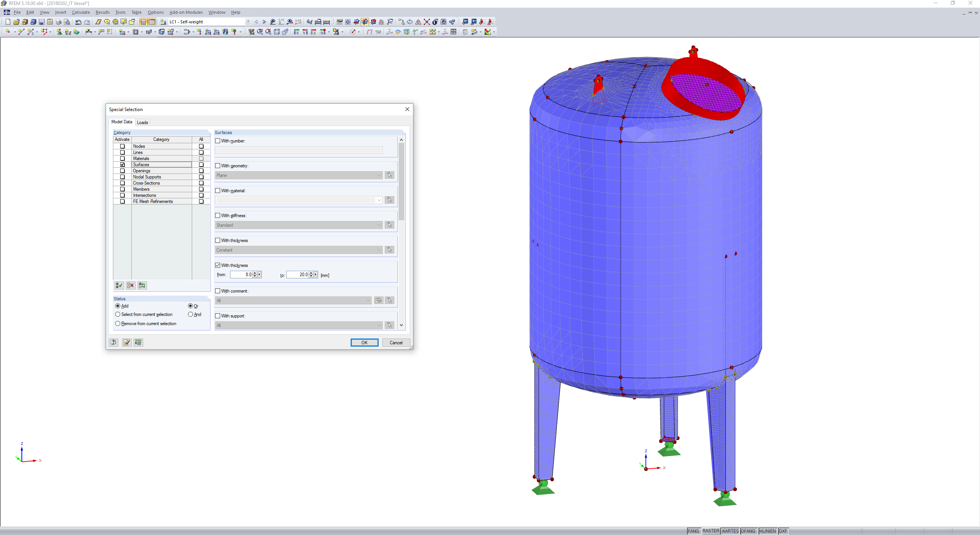Click the Save icon in toolbar
980x535 pixels.
pyautogui.click(x=41, y=22)
